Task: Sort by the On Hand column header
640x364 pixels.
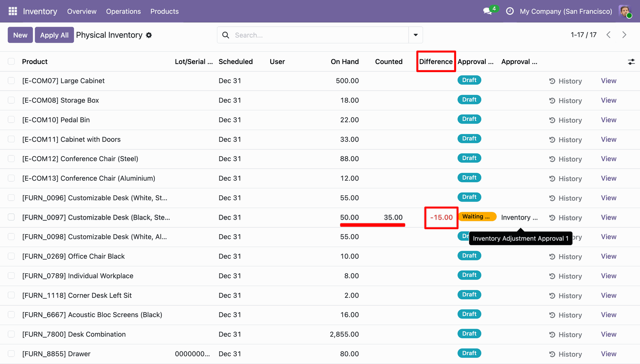Action: click(345, 62)
